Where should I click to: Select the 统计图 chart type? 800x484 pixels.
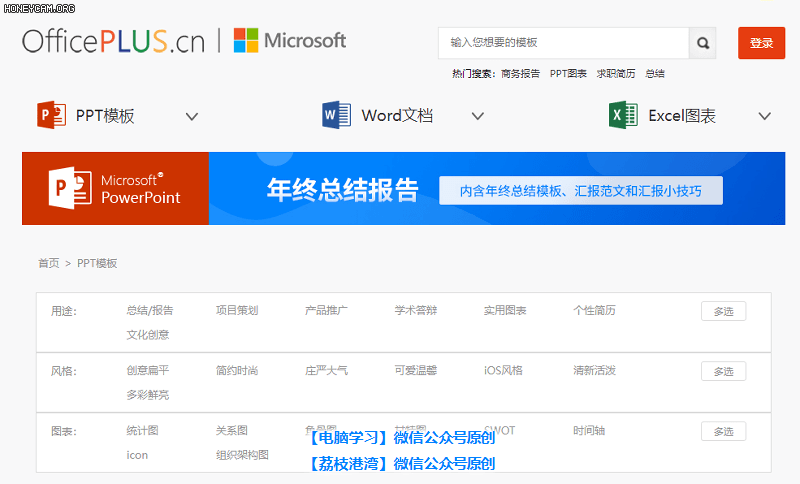coord(142,430)
